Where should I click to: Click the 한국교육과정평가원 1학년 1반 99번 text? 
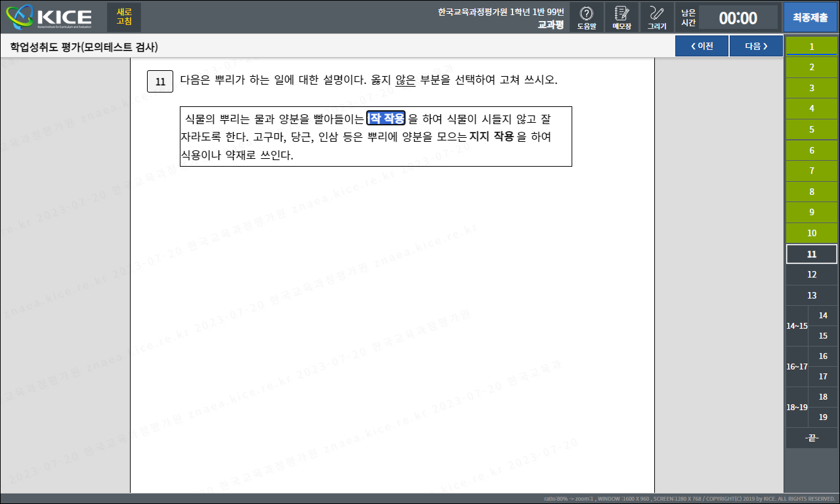[x=501, y=12]
